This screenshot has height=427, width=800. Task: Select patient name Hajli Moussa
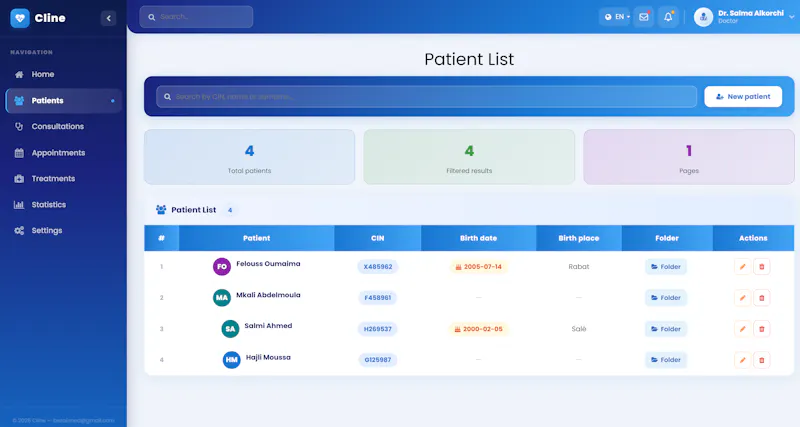(x=268, y=357)
